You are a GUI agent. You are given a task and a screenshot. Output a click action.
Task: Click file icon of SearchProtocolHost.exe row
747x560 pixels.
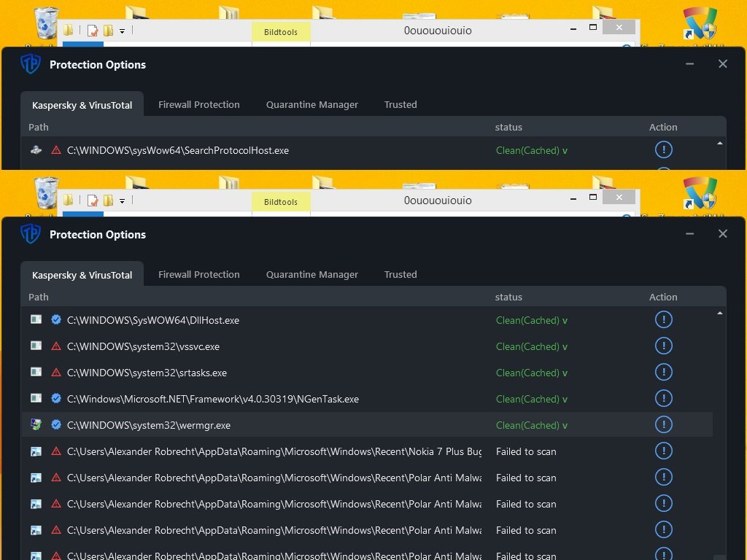point(36,150)
